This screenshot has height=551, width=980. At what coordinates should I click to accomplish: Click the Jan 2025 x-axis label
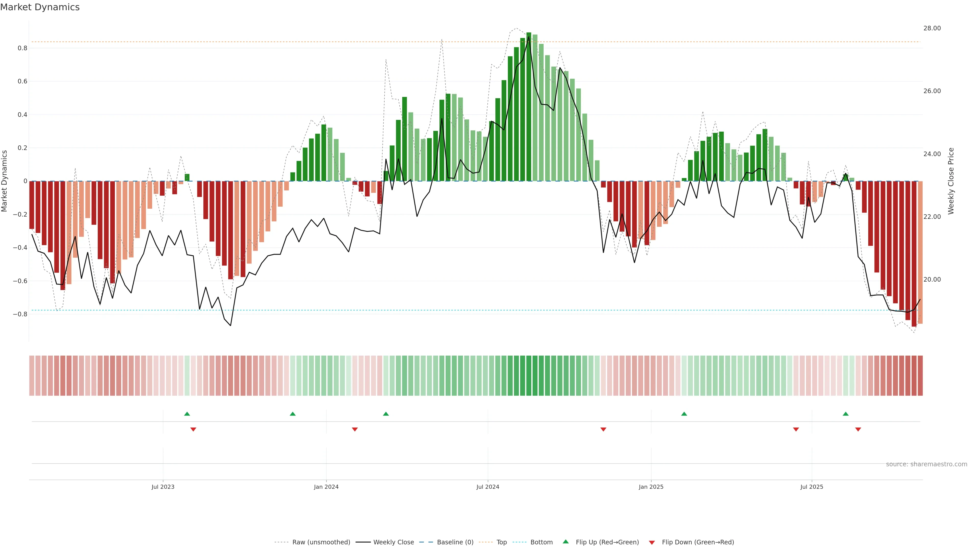tap(651, 487)
